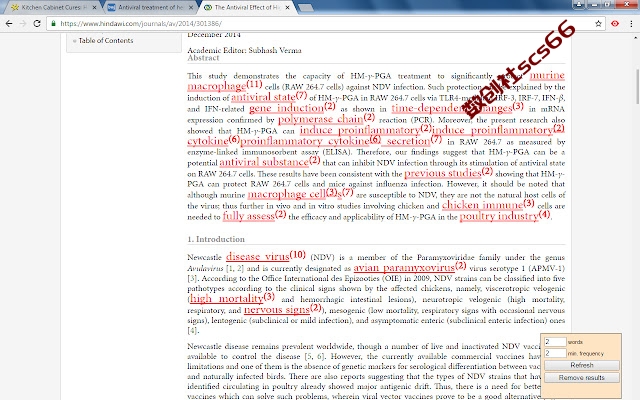Click highlighted phrase 'antiviral state'
Image resolution: width=640 pixels, height=400 pixels.
point(263,97)
